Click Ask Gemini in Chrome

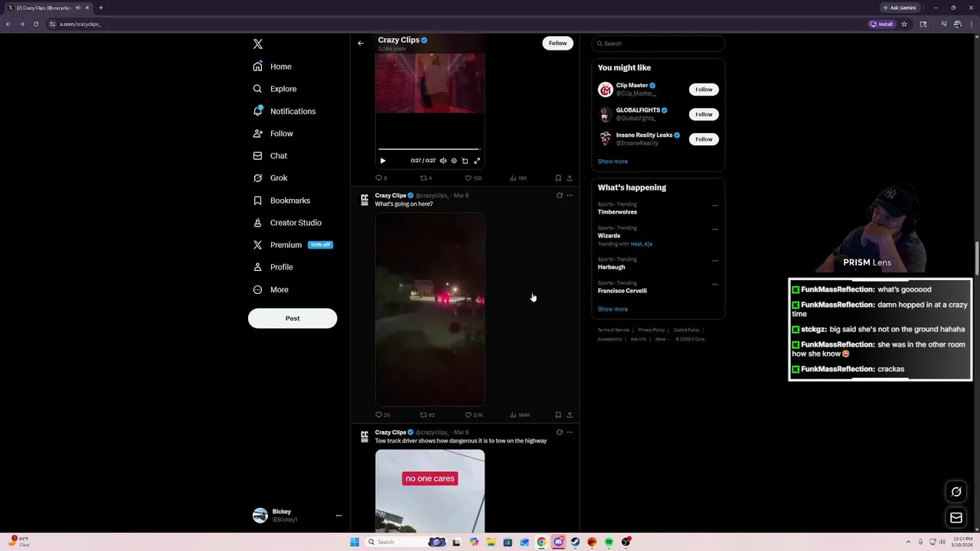[899, 8]
